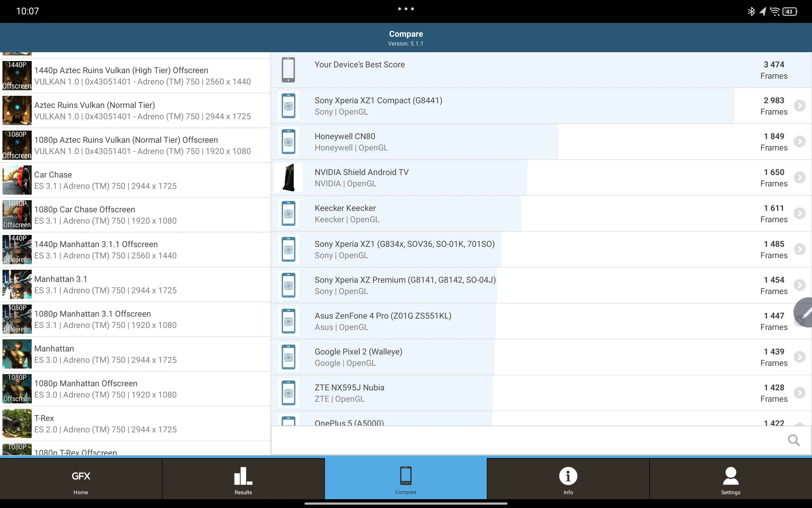Choose '1080p T-Rex Offscreen' list entry
This screenshot has width=812, height=508.
pyautogui.click(x=135, y=449)
